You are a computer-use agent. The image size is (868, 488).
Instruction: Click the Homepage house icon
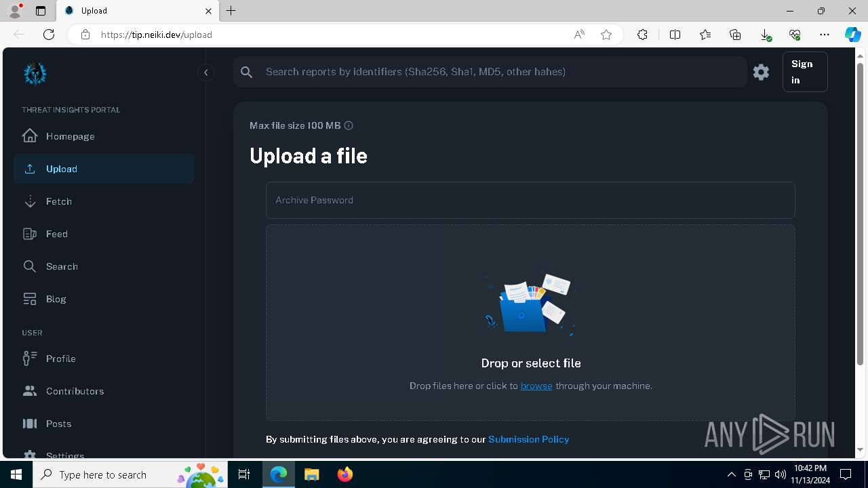[x=30, y=136]
